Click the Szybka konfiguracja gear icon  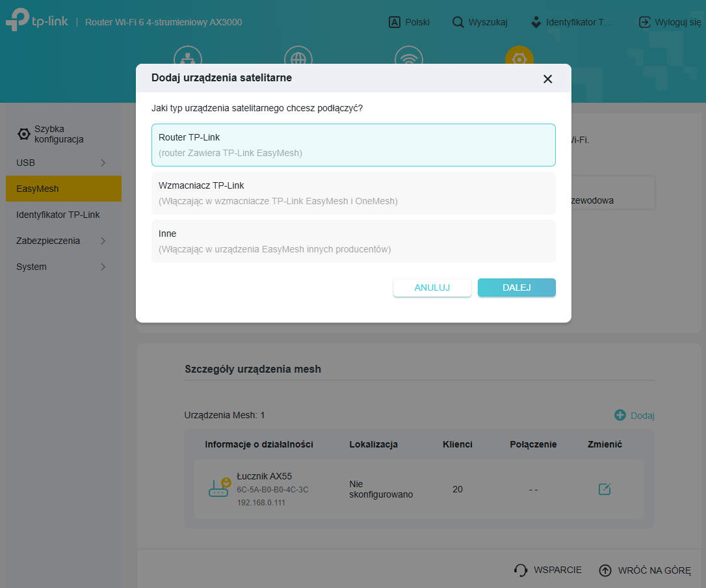click(x=24, y=134)
